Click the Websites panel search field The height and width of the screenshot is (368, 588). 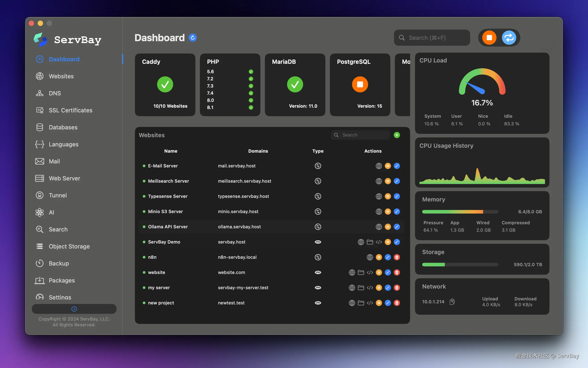363,135
